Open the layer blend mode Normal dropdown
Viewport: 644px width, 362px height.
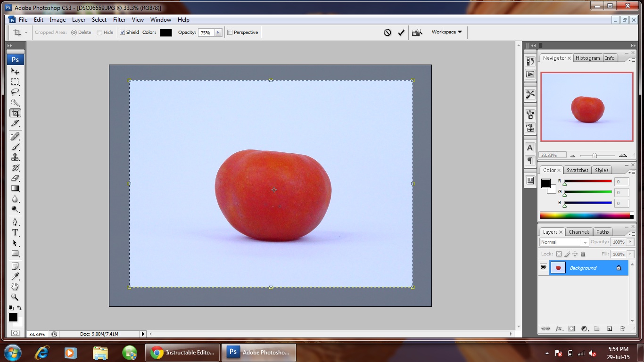pos(564,242)
